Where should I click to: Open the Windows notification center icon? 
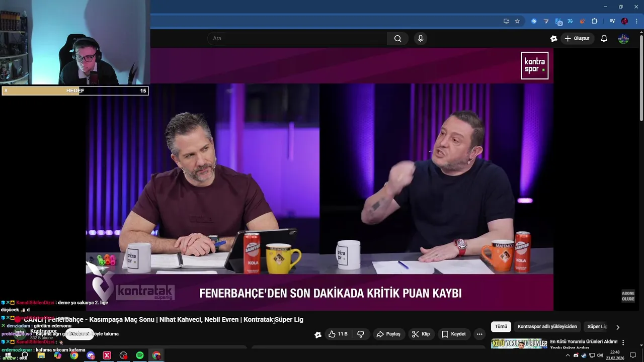(633, 355)
